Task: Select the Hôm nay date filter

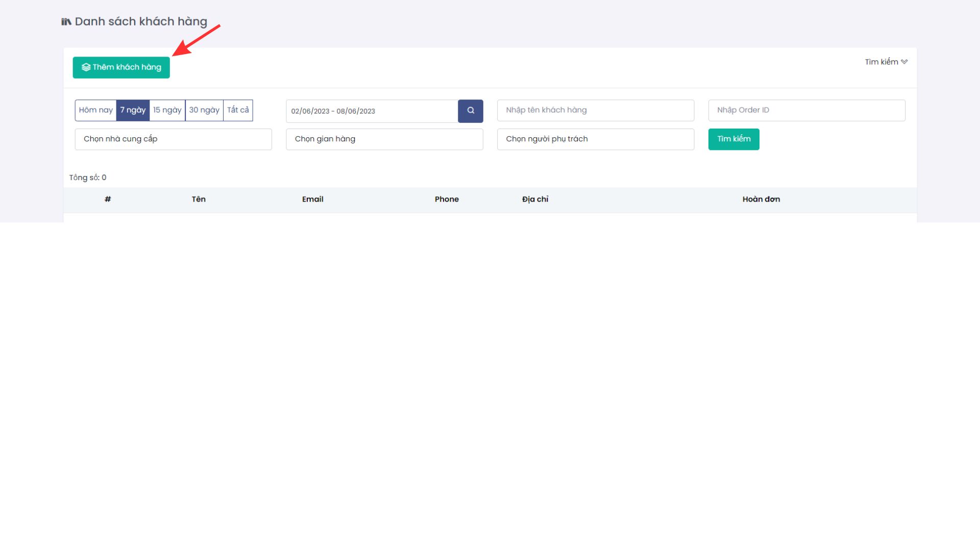Action: tap(96, 110)
